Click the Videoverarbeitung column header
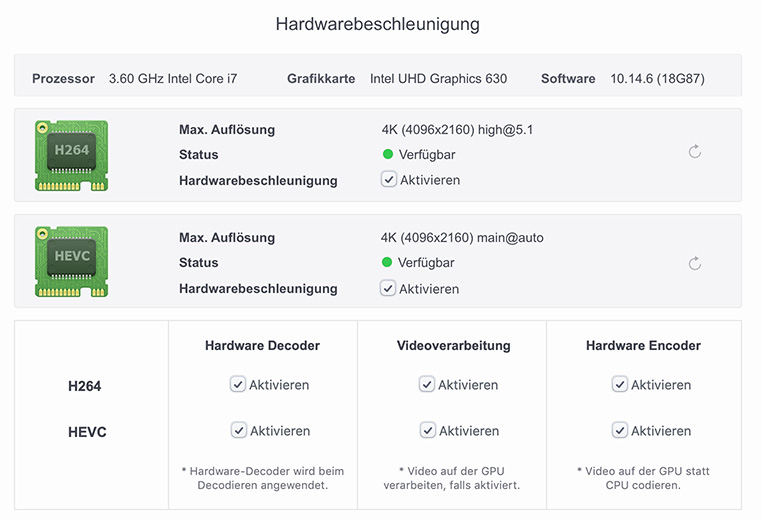This screenshot has height=520, width=762. 453,346
